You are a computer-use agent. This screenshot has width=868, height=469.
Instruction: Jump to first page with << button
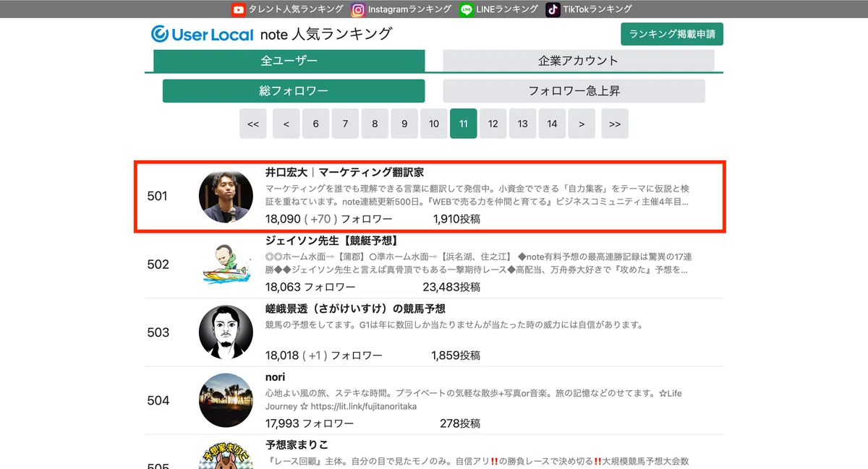coord(253,124)
